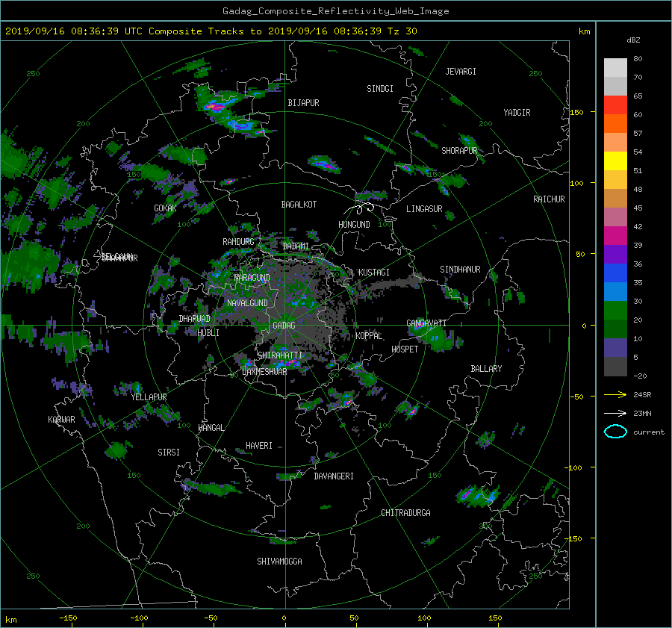Click the DHARWAD city label
This screenshot has width=672, height=628.
pyautogui.click(x=194, y=319)
